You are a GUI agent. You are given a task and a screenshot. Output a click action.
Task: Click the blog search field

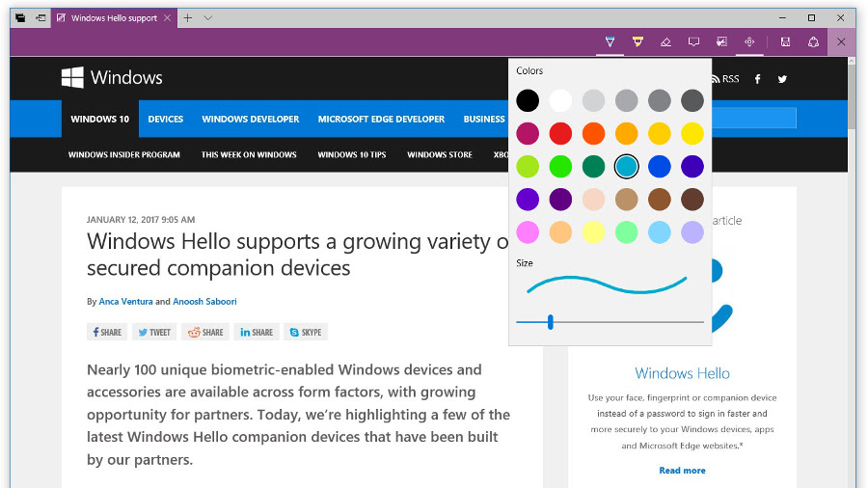pos(754,118)
